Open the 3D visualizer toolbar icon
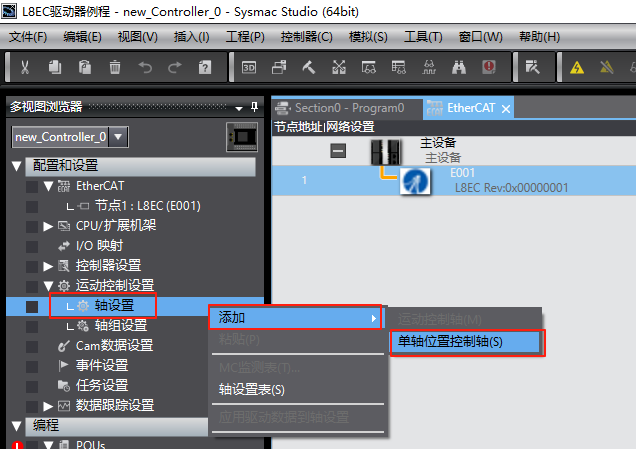Screen dimensions: 636x449 point(249,67)
